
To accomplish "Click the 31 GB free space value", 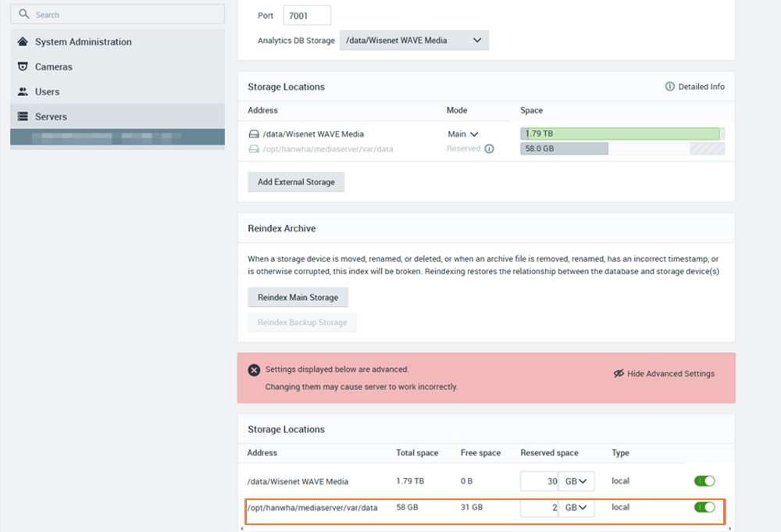I will 471,507.
